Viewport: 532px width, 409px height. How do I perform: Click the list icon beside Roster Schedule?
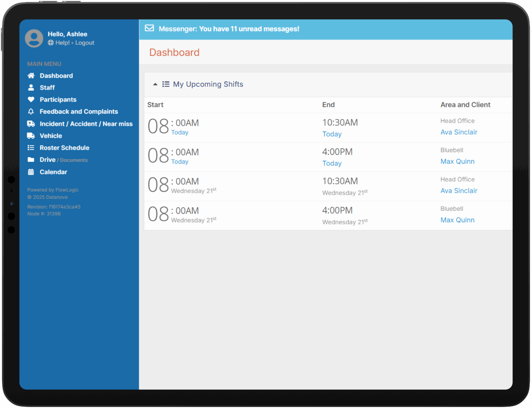point(31,148)
